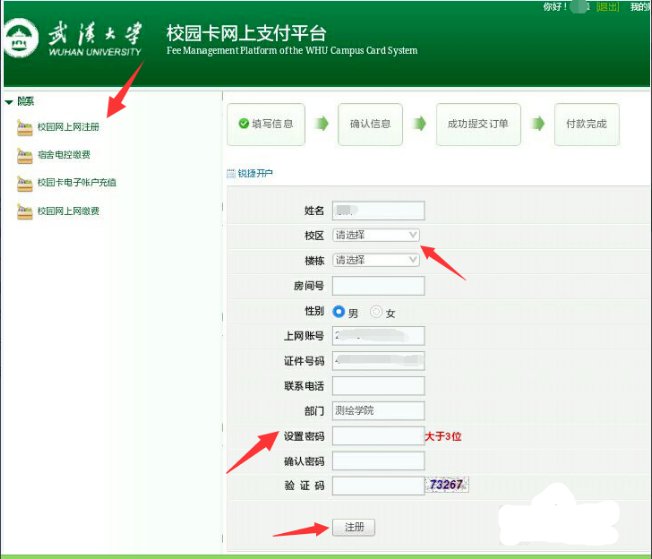Select the 男 gender radio button
The width and height of the screenshot is (652, 559).
[338, 312]
